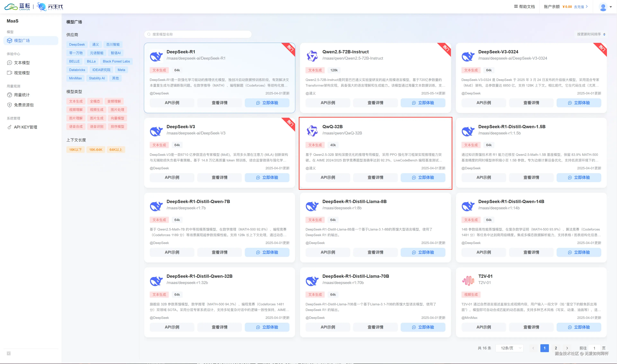Screen dimensions: 617x364
Task: Filter by 其他 provider tag
Action: click(115, 78)
